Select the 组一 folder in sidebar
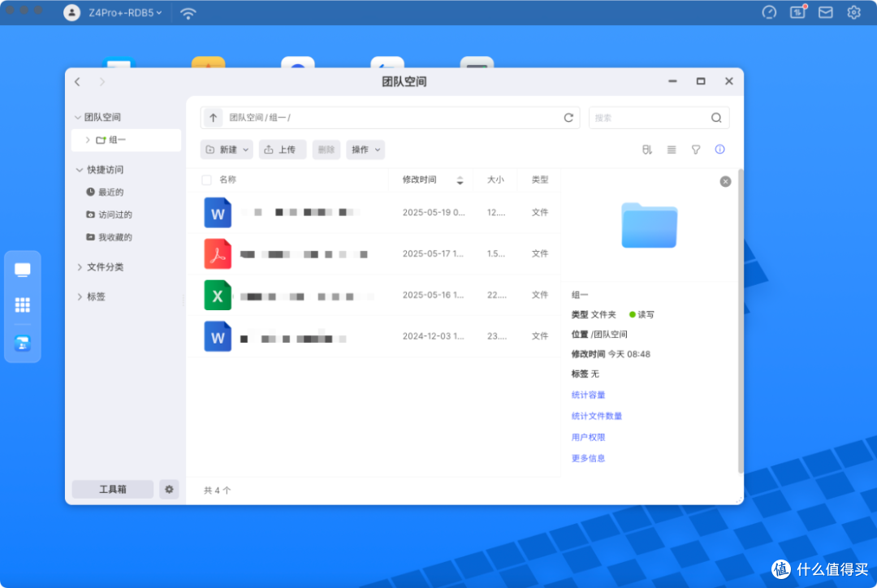877x588 pixels. click(x=127, y=140)
